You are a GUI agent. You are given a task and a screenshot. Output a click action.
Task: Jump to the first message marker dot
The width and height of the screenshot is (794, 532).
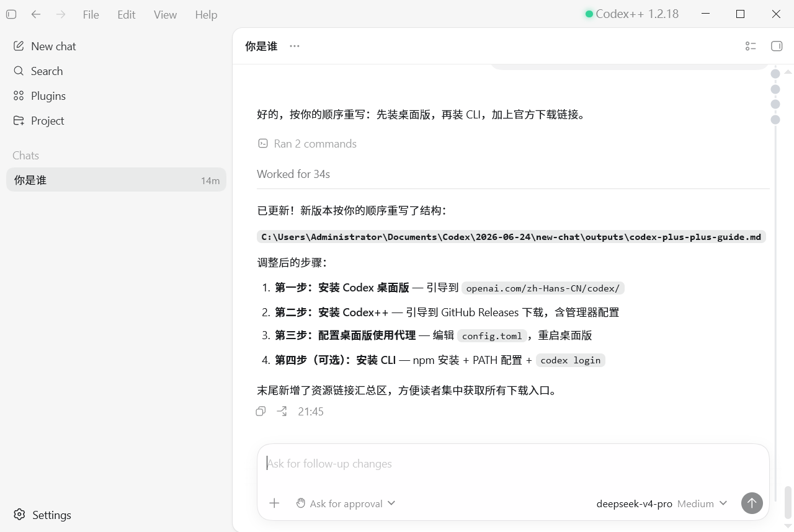click(x=775, y=74)
